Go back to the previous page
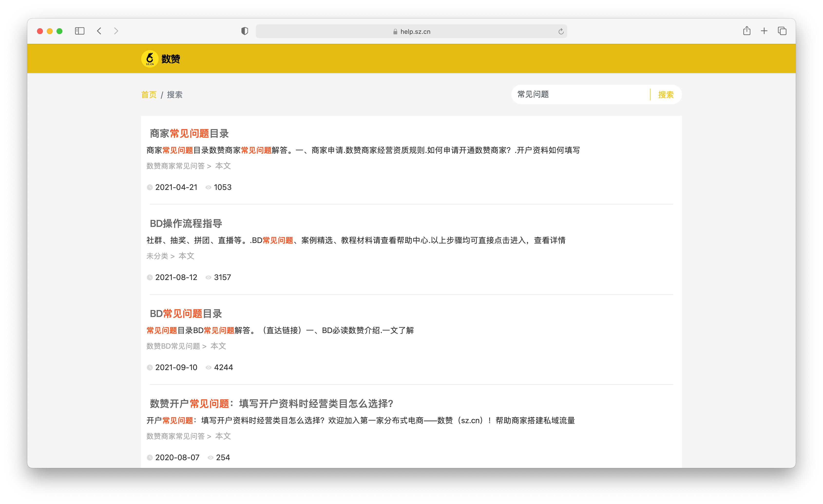 [99, 31]
